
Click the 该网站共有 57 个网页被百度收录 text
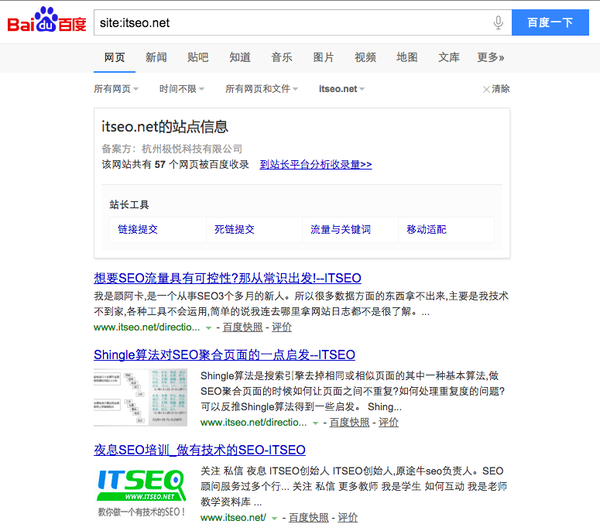[175, 165]
